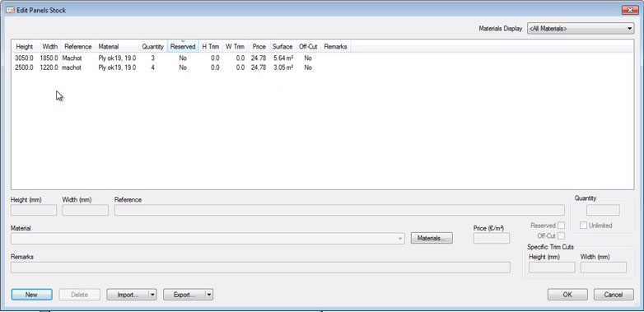
Task: Click Specific Trim Cuts Height field
Action: (x=552, y=268)
